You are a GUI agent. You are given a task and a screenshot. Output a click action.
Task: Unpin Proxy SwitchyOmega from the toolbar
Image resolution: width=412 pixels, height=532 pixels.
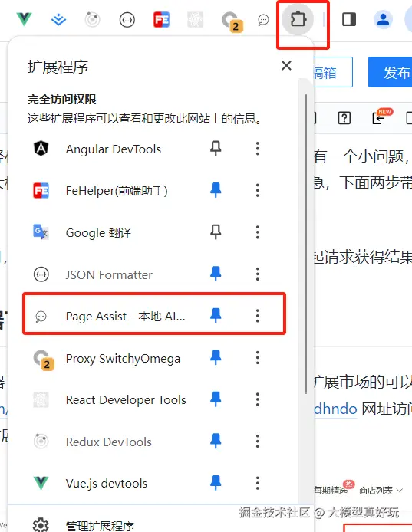tap(216, 358)
